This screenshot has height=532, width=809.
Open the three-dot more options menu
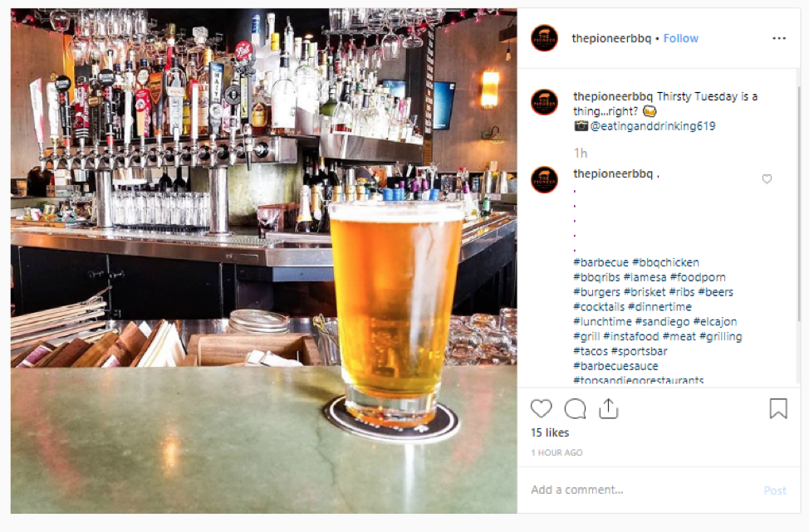pos(779,38)
